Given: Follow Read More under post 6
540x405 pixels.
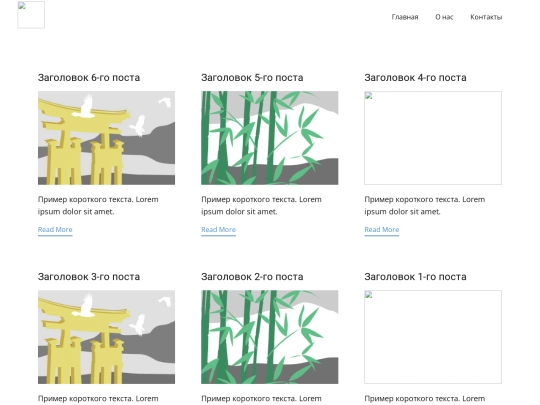Looking at the screenshot, I should pos(55,230).
